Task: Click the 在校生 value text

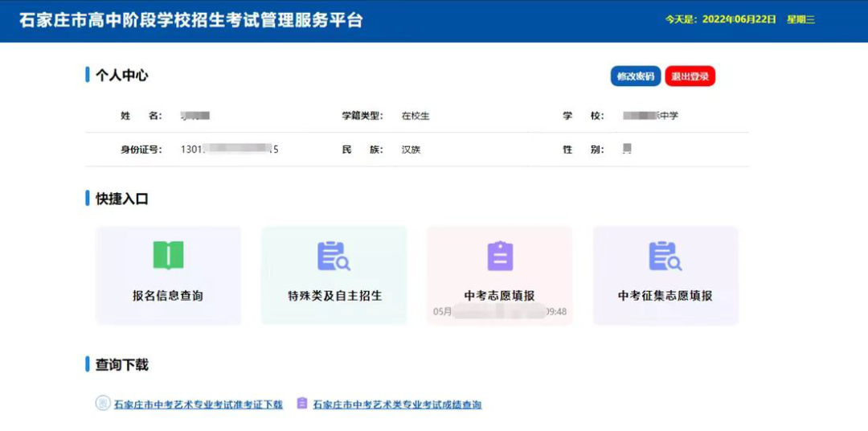Action: 416,117
